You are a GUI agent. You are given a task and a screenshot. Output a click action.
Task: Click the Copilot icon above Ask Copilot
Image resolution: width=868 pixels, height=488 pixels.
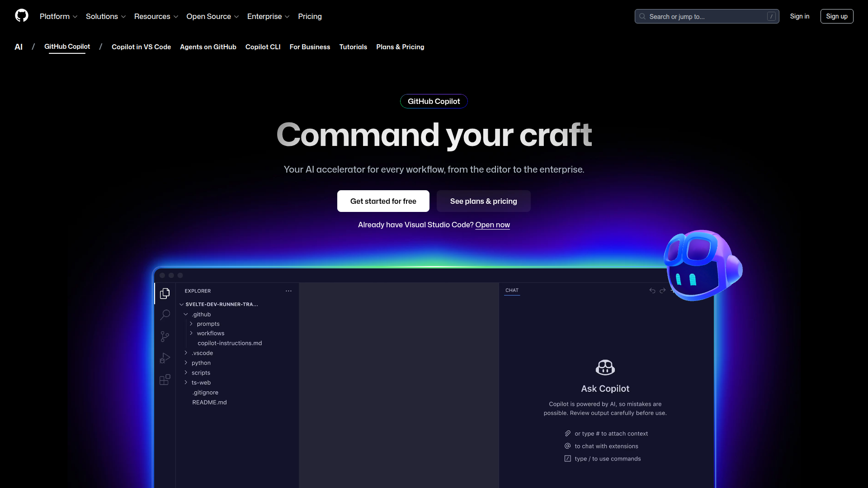tap(605, 367)
